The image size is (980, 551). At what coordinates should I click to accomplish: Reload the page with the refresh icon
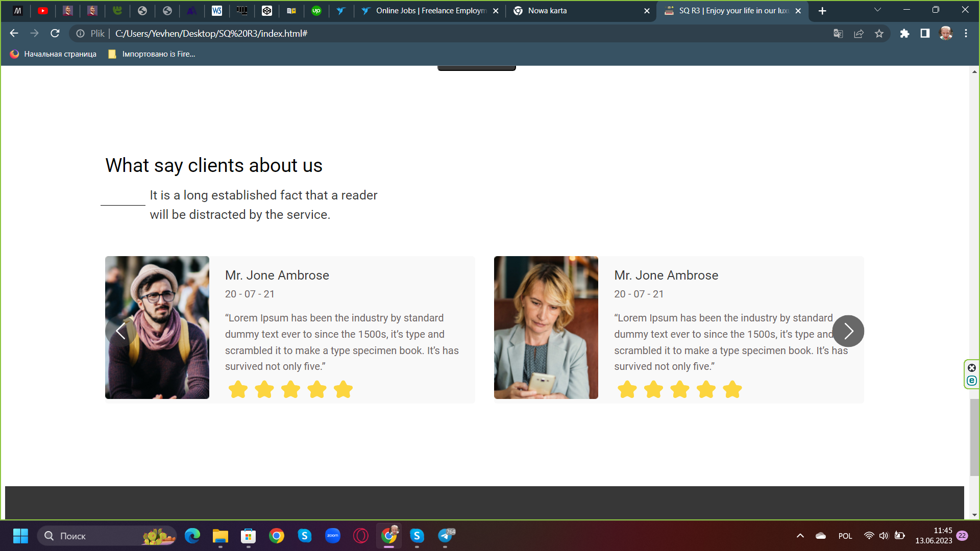pyautogui.click(x=55, y=34)
